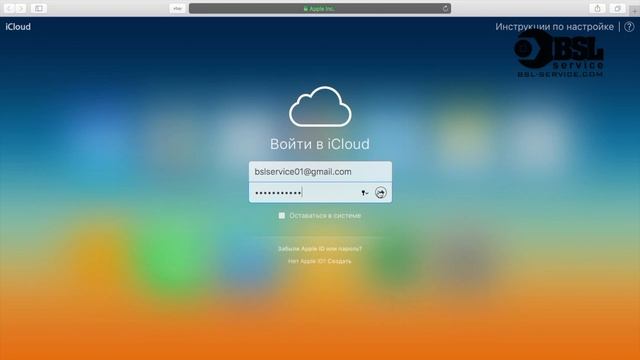Show all tabs overview button
The width and height of the screenshot is (640, 360).
617,9
